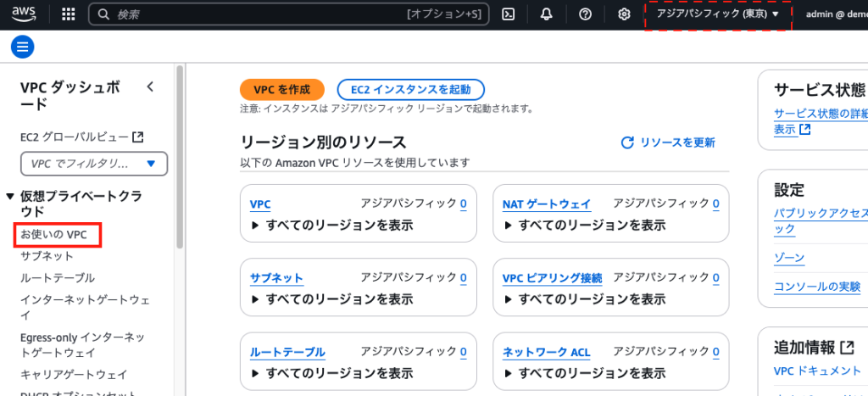Open the アジアパシフィック (東京) region selector
Screen dimensions: 868x396
[x=718, y=14]
